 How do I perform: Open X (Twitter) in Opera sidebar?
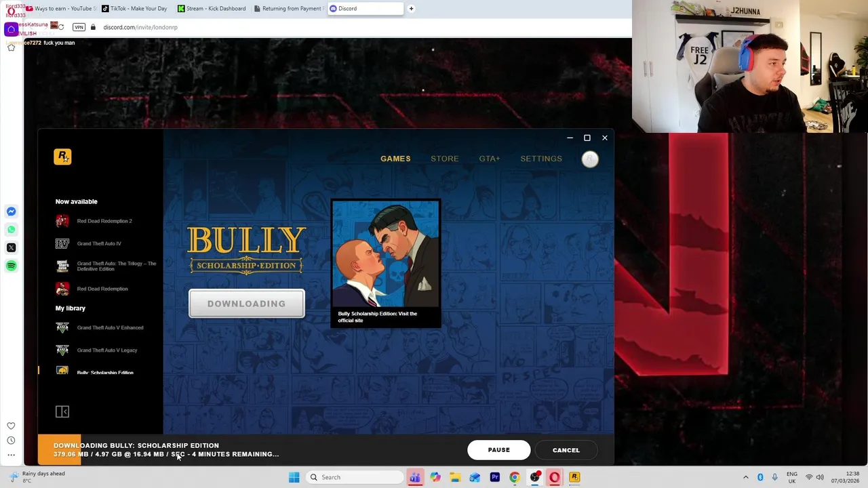pyautogui.click(x=11, y=247)
